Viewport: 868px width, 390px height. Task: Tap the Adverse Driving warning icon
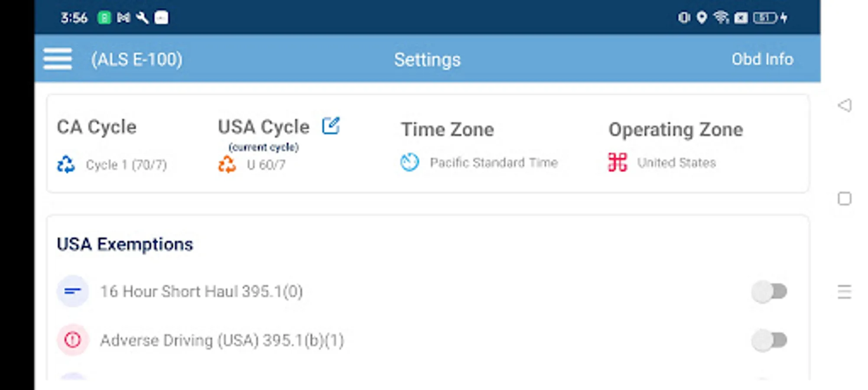tap(73, 340)
